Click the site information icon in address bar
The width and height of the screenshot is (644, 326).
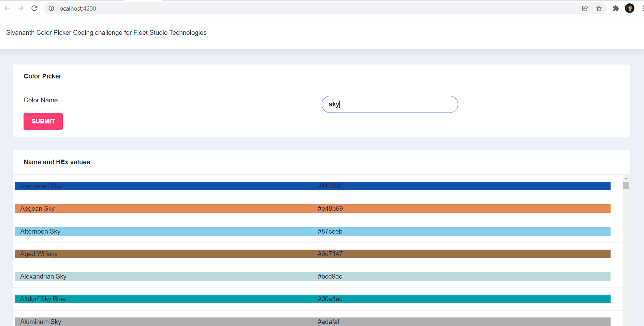[x=51, y=8]
